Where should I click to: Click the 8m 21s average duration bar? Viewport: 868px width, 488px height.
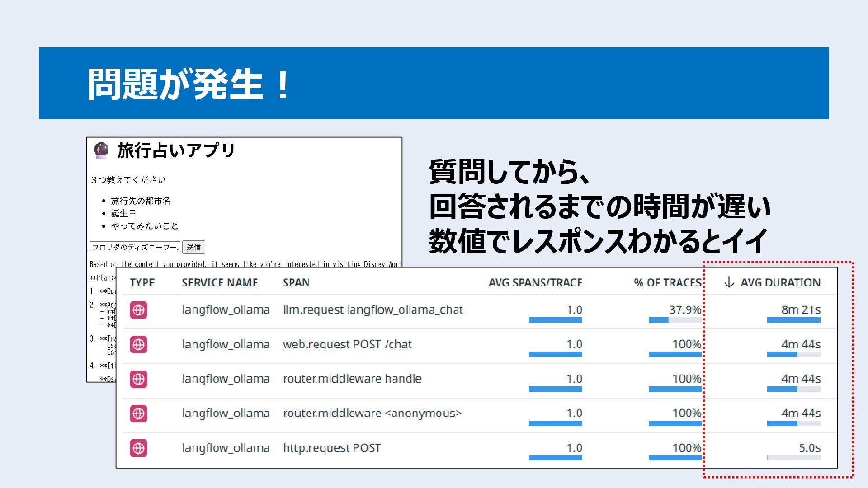pos(793,320)
